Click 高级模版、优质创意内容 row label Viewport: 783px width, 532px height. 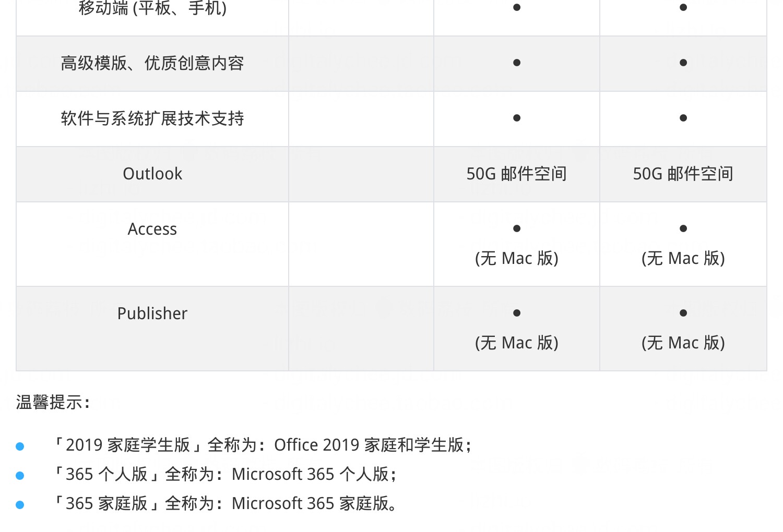(152, 63)
